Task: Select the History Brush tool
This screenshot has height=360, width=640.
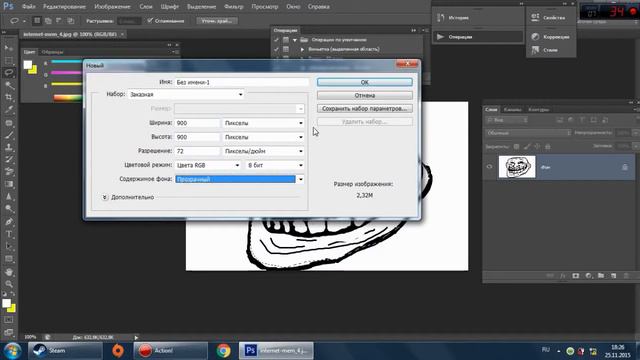Action: click(9, 159)
